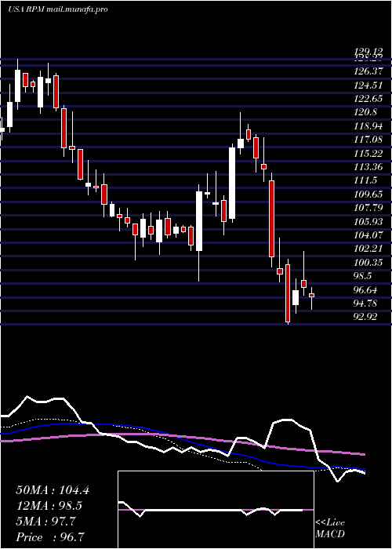Select the 109.65 price axis label
The width and height of the screenshot is (392, 549).
[368, 195]
